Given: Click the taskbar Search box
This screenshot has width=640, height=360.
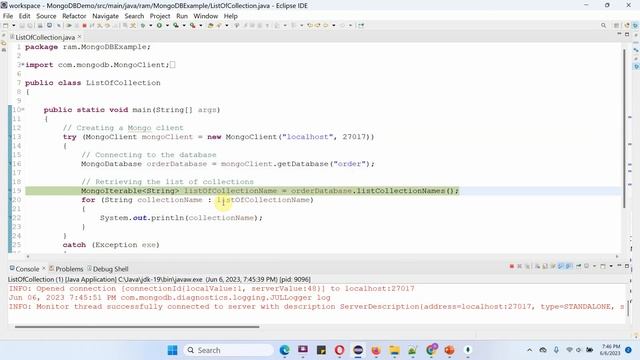Looking at the screenshot, I should click(229, 350).
